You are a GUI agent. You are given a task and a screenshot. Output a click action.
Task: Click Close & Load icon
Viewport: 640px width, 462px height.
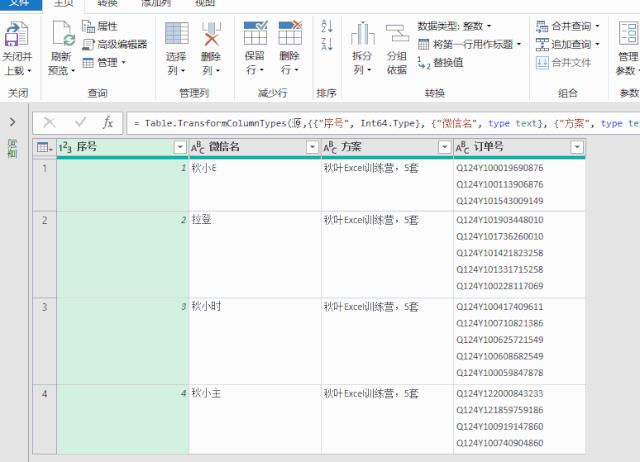[16, 33]
